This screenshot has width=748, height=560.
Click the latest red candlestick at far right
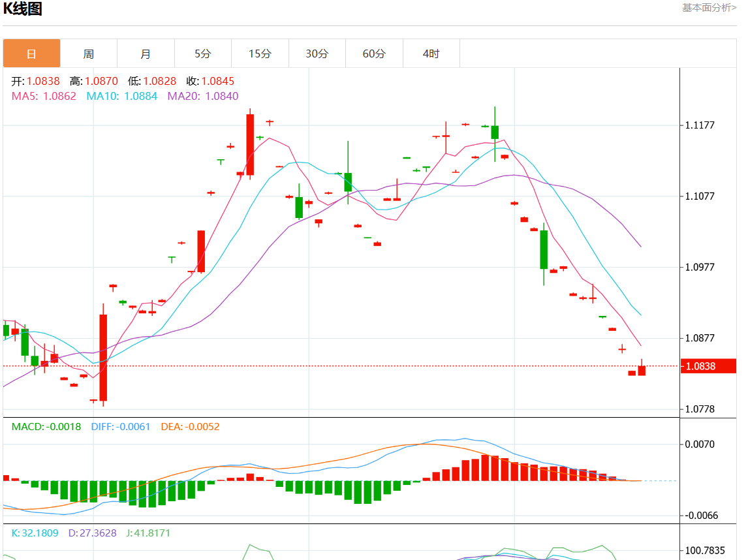coord(642,370)
